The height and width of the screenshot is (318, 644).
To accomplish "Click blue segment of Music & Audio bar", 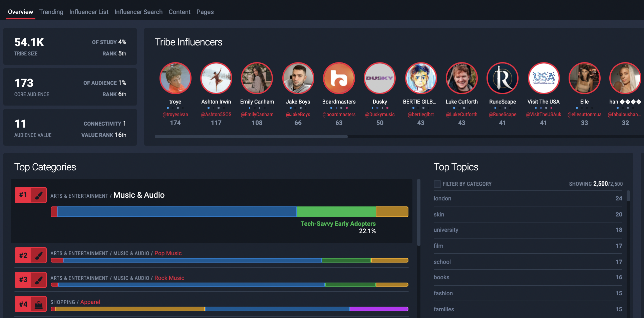I will (x=177, y=212).
